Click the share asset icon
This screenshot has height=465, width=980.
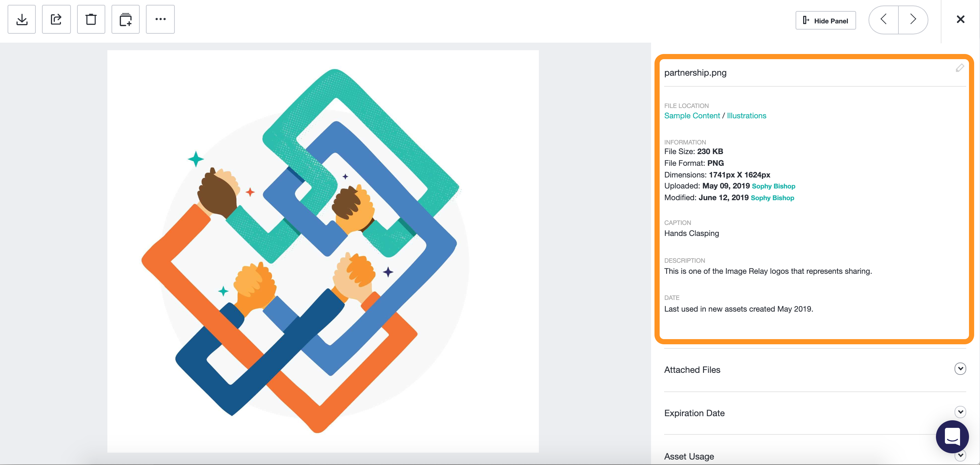click(56, 19)
